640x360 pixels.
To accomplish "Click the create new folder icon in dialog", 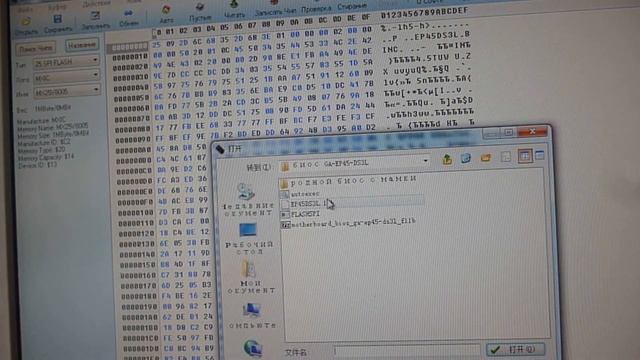I will tap(486, 158).
